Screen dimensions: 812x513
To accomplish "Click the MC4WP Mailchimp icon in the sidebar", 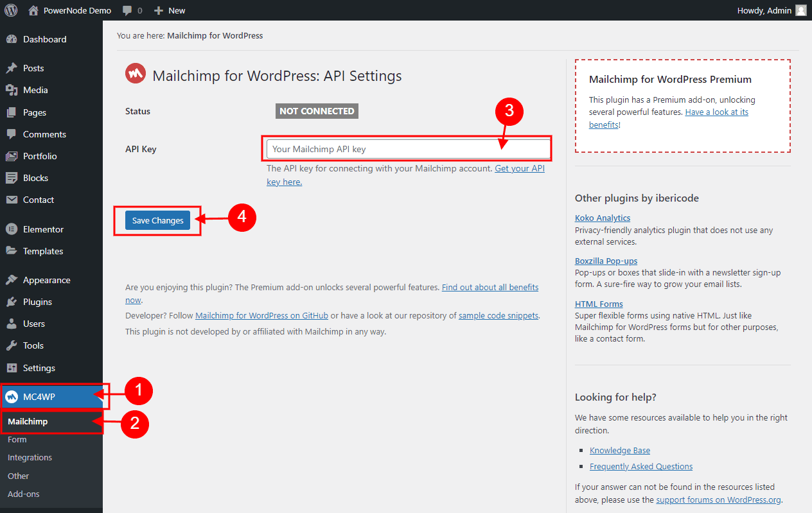I will 12,397.
